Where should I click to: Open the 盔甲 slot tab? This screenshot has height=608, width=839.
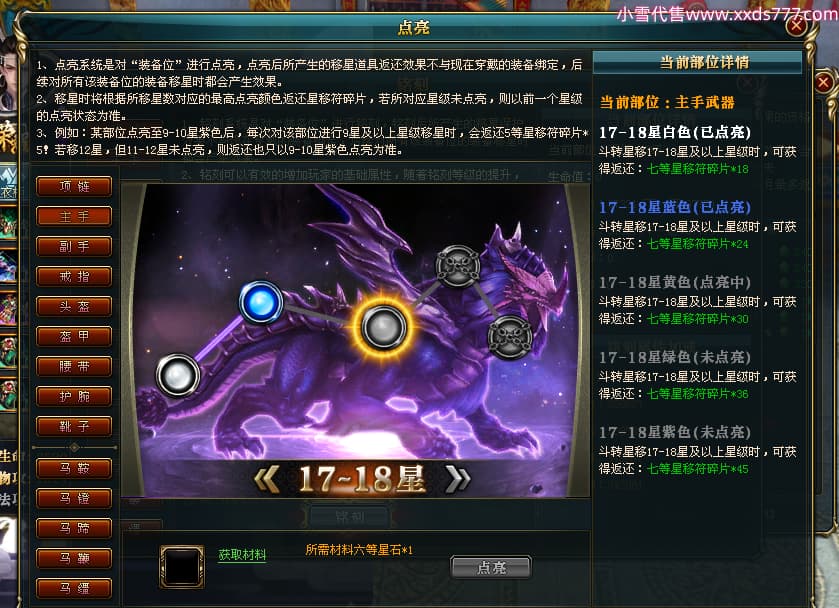pos(74,336)
